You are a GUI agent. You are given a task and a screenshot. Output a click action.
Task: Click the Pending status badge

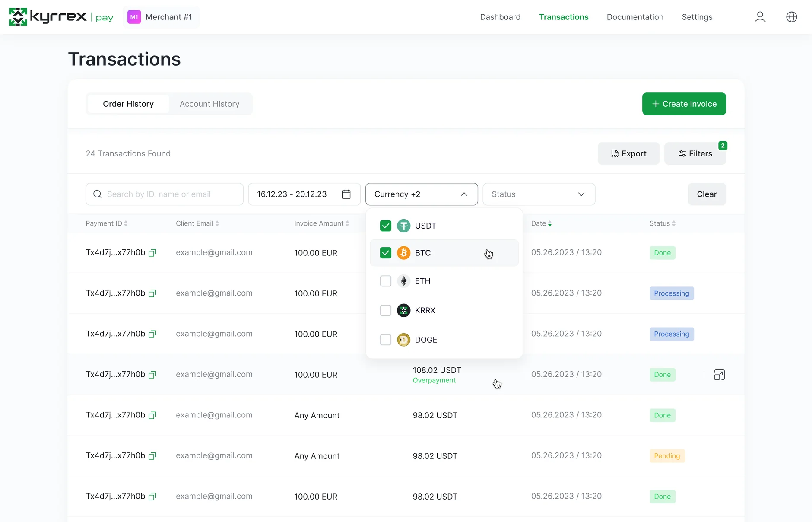pyautogui.click(x=667, y=456)
